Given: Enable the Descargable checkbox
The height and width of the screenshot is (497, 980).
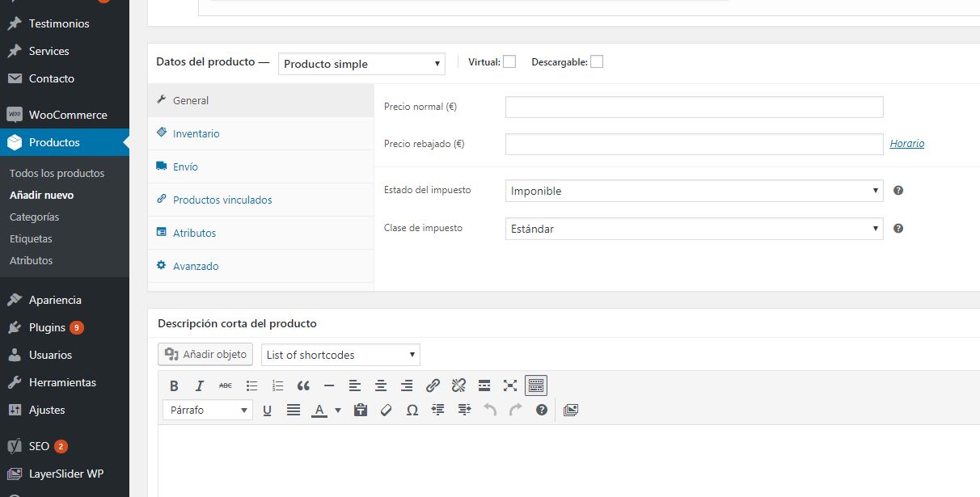Looking at the screenshot, I should tap(597, 61).
